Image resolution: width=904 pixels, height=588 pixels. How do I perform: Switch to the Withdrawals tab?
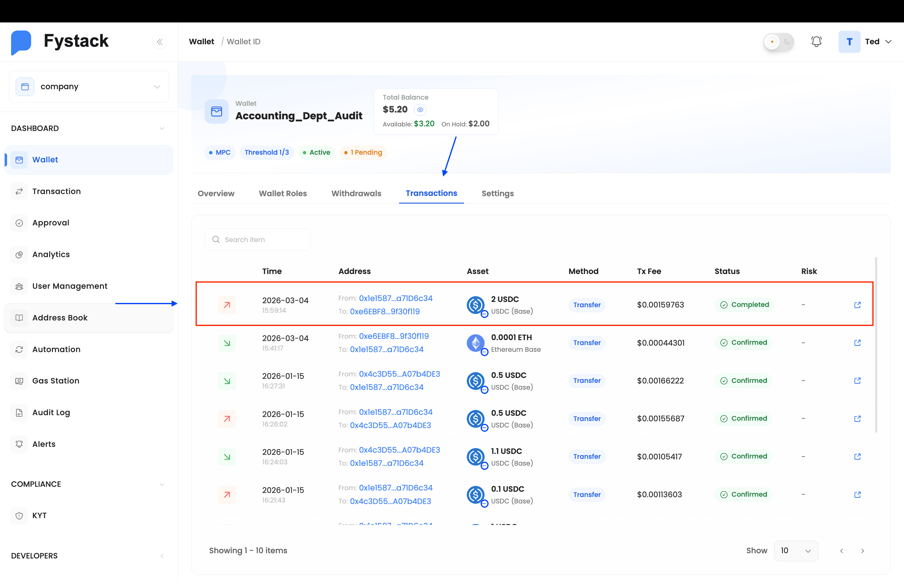(356, 193)
